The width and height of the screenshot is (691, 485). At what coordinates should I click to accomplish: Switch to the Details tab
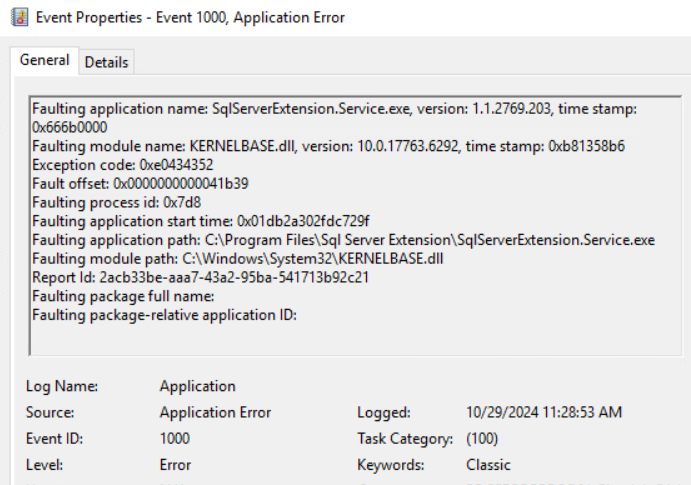click(106, 62)
